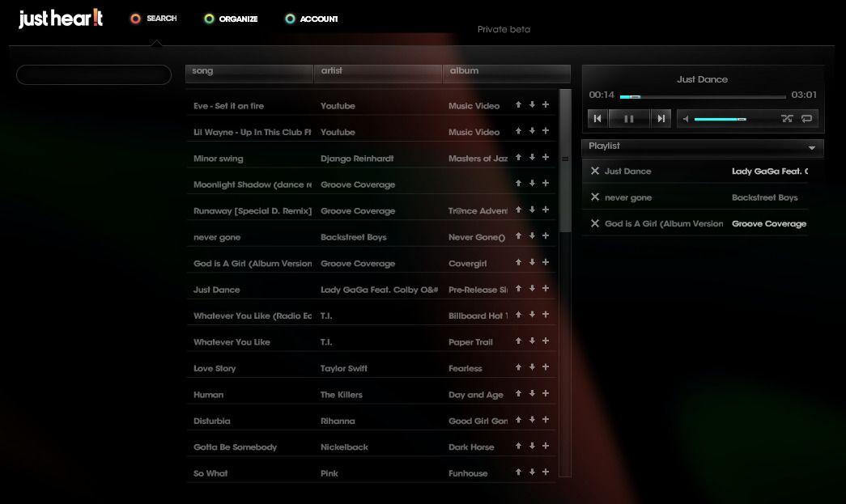Sort results by song column
This screenshot has height=504, width=846.
pos(249,74)
